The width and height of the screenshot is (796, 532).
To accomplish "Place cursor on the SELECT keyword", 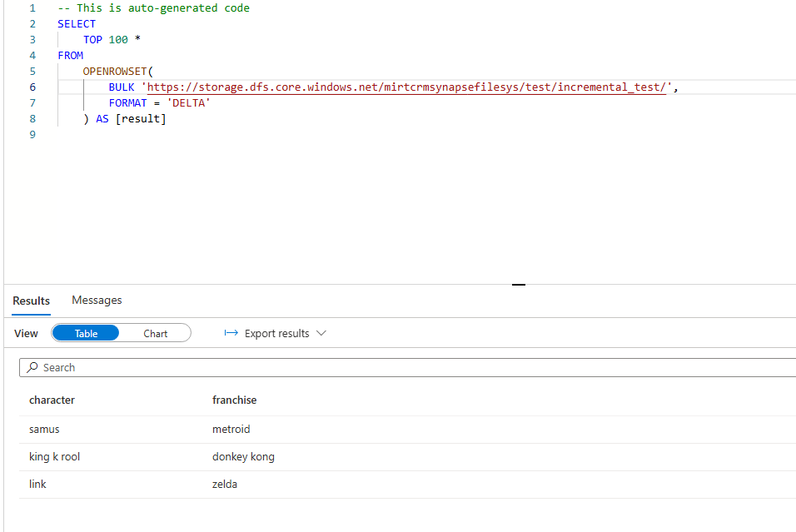I will [x=76, y=24].
